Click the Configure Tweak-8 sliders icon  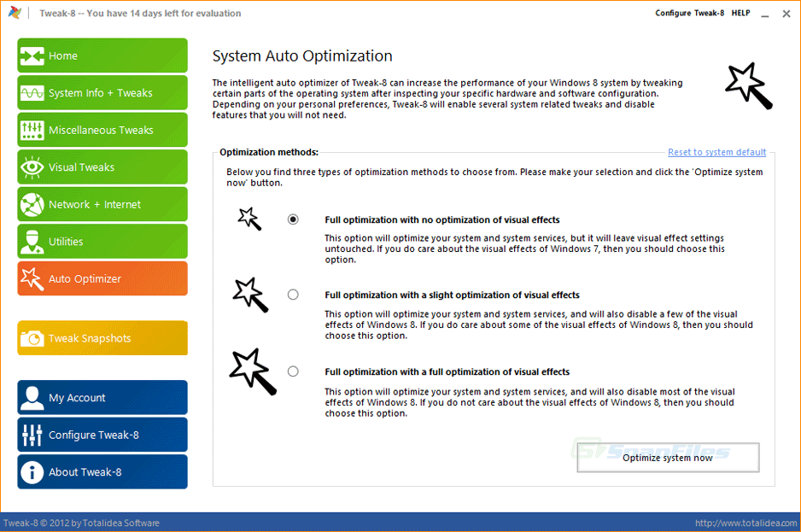[x=32, y=435]
